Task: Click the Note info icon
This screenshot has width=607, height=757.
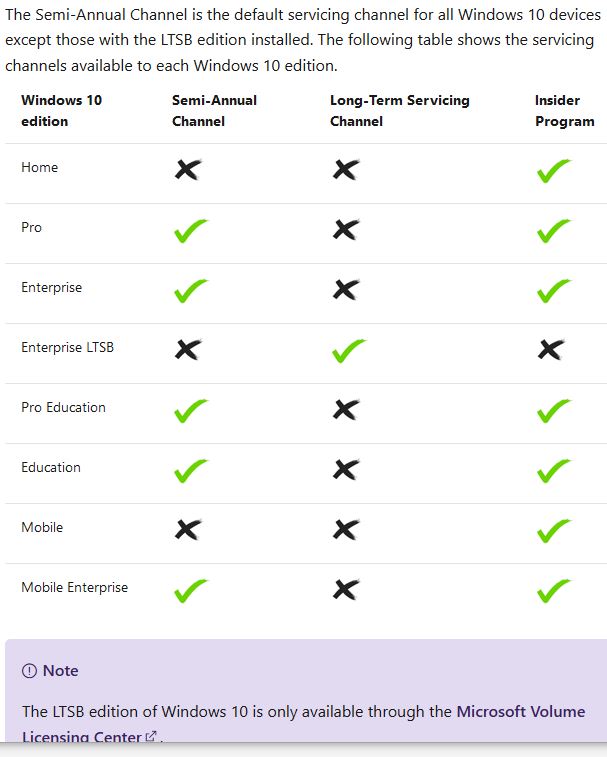Action: click(29, 671)
